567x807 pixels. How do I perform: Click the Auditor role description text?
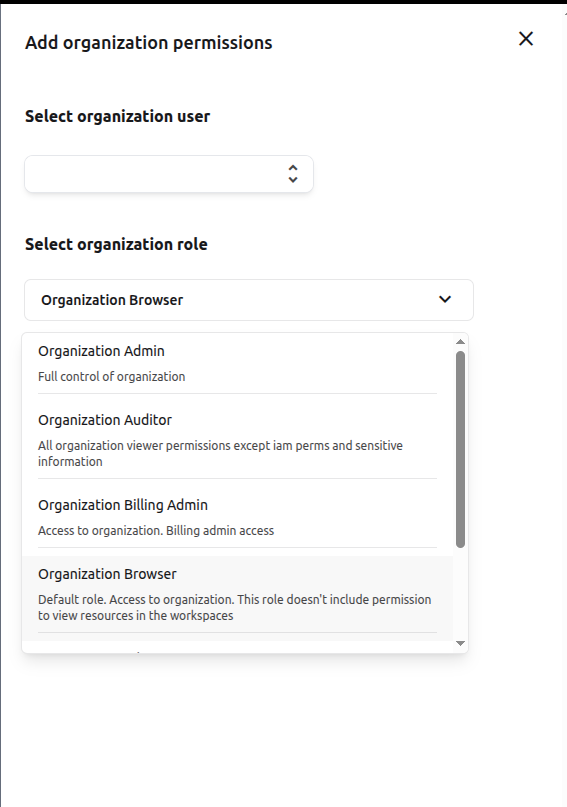[220, 453]
